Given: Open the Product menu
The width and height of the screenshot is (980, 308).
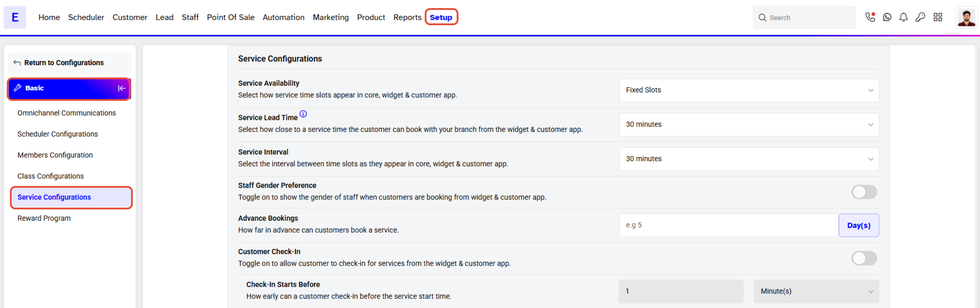Looking at the screenshot, I should point(371,17).
